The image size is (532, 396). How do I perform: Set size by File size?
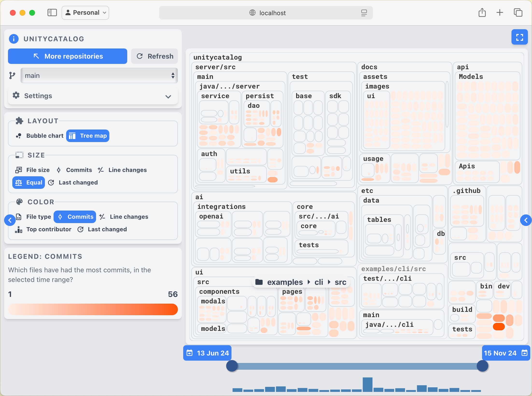32,170
